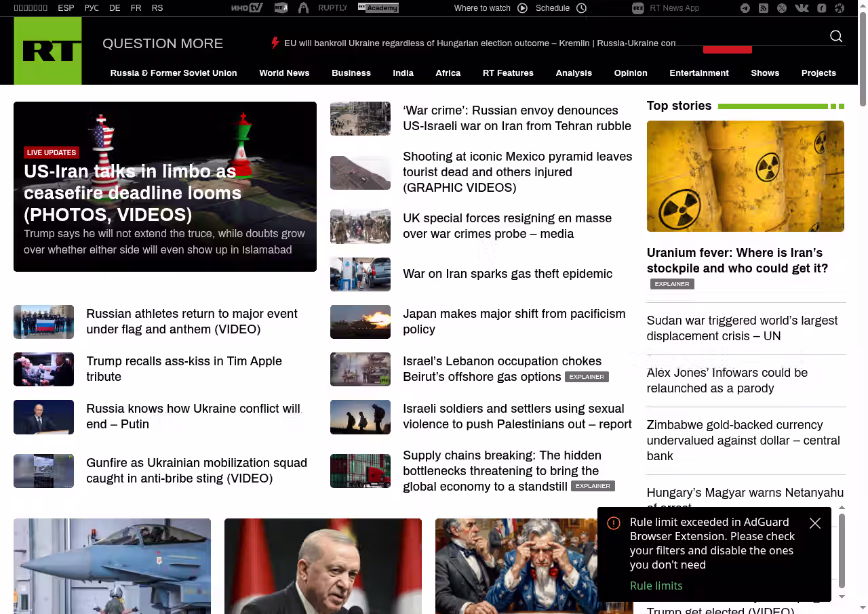Image resolution: width=868 pixels, height=614 pixels.
Task: Open the Rule limits link
Action: pos(656,586)
